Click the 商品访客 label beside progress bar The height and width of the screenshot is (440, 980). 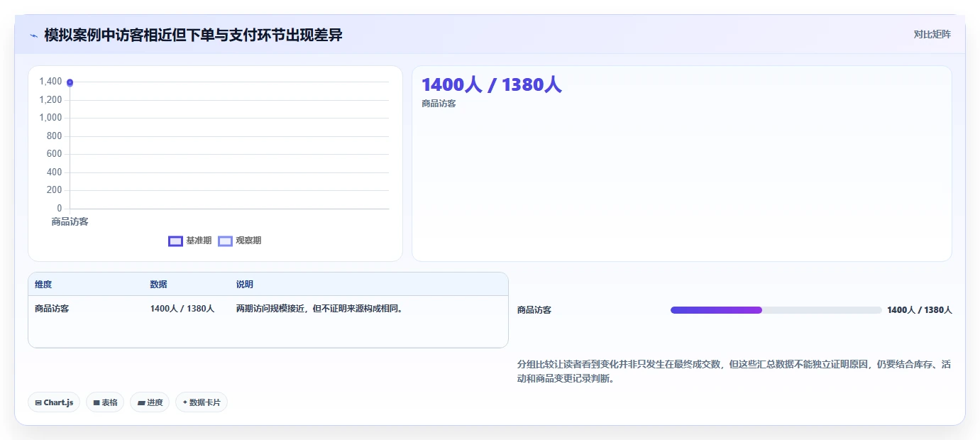[x=534, y=310]
